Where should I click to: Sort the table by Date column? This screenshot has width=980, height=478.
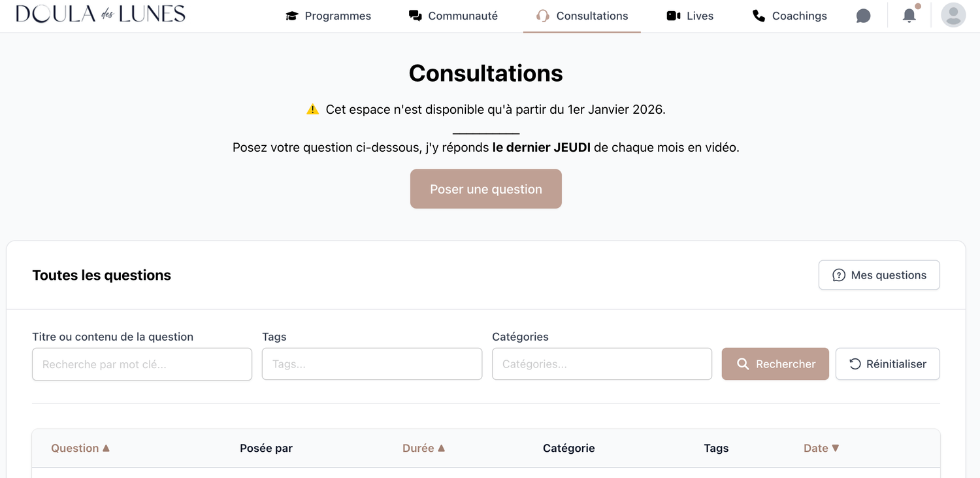tap(821, 448)
